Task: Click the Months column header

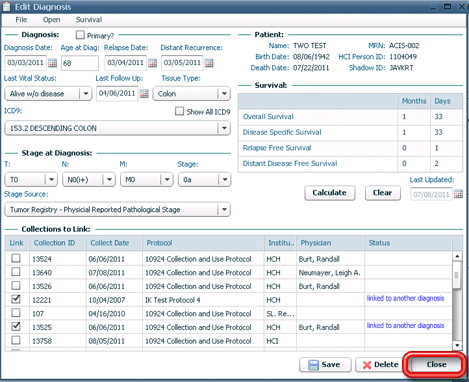Action: click(x=414, y=101)
